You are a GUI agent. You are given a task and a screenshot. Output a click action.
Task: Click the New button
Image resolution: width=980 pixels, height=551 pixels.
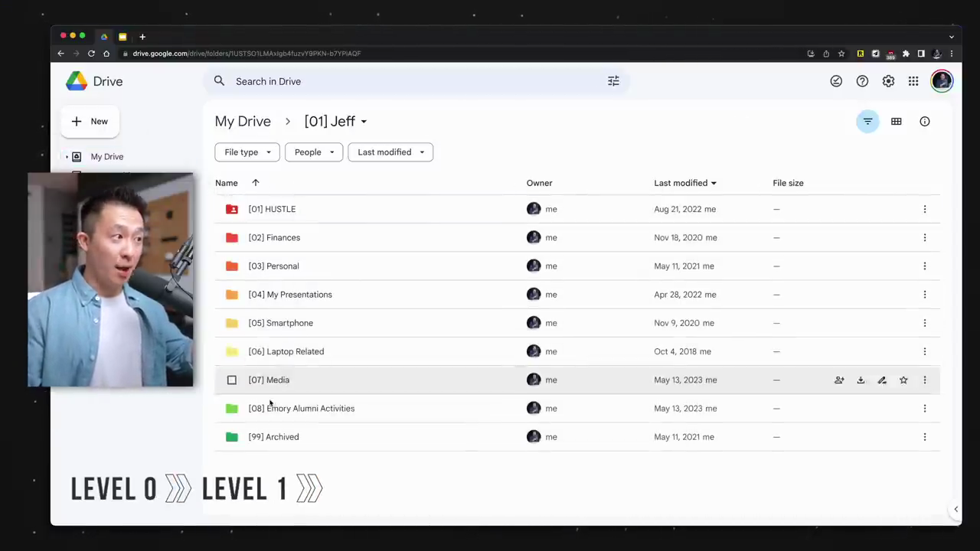(90, 122)
